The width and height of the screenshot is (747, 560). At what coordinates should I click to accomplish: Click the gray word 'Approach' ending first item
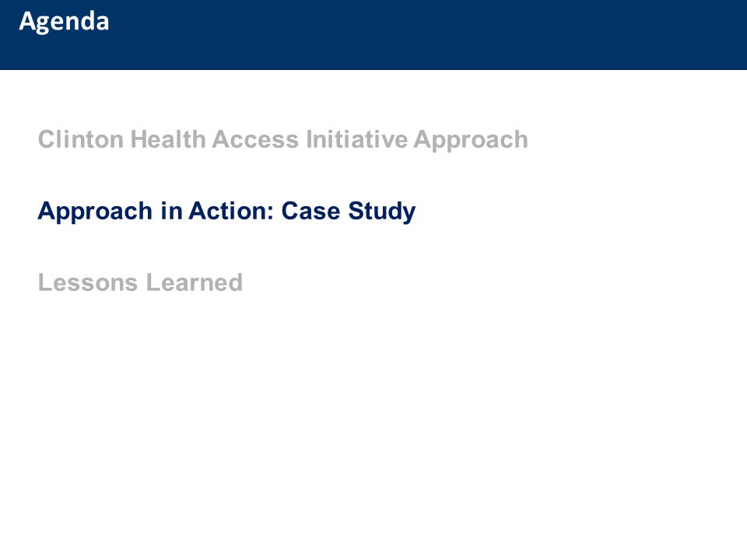point(471,141)
